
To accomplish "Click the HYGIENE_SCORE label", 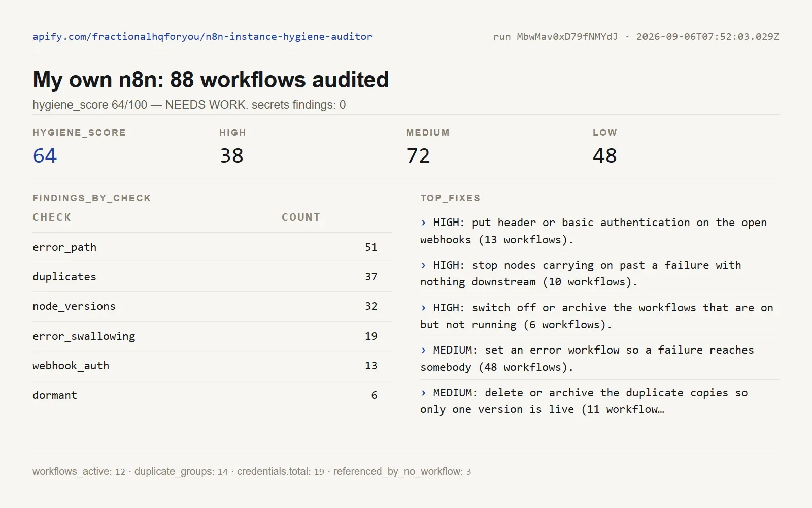I will [x=79, y=133].
